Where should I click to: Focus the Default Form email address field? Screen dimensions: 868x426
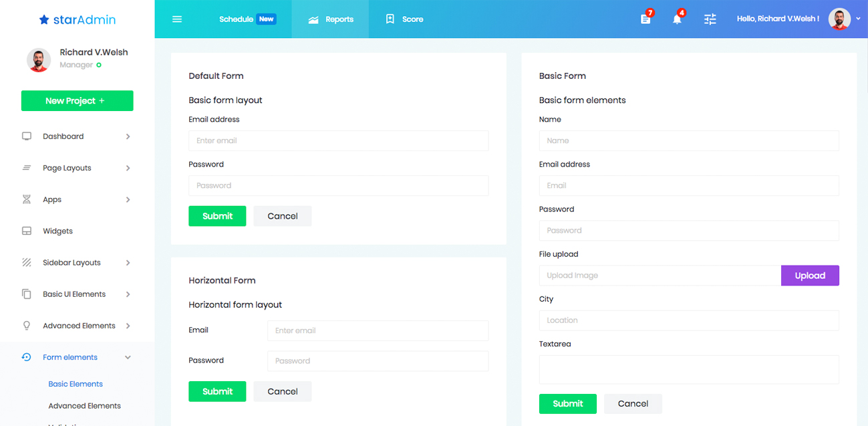point(338,141)
